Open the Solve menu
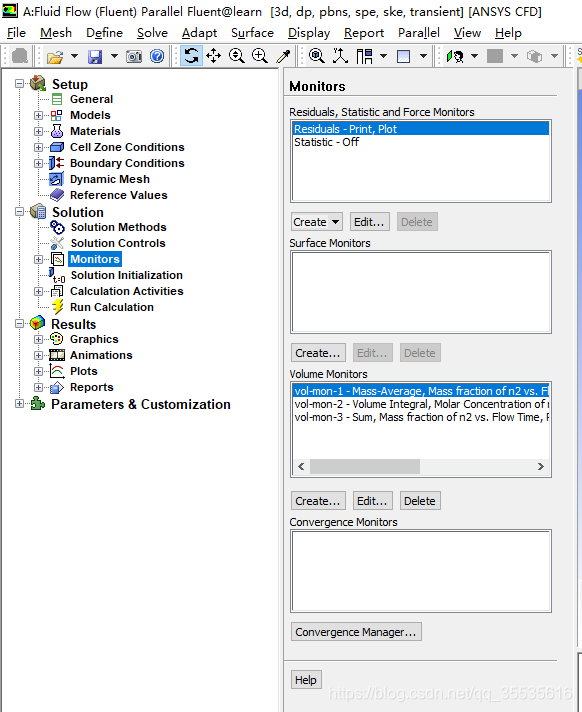582x712 pixels. [x=152, y=33]
